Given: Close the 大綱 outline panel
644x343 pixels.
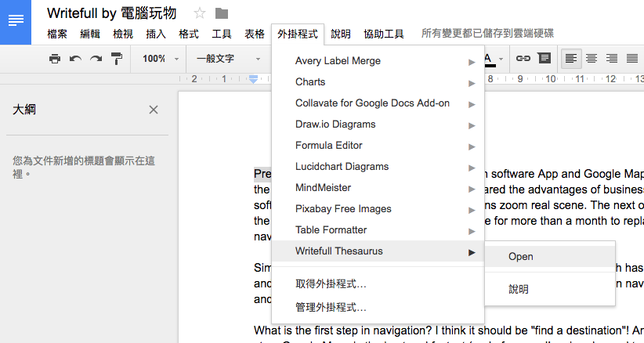Looking at the screenshot, I should [x=154, y=110].
